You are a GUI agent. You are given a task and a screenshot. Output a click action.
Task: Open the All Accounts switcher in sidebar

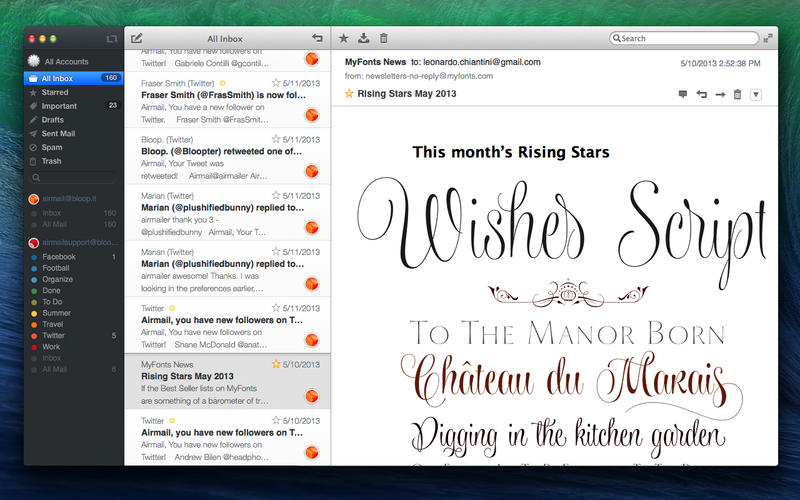tap(66, 61)
